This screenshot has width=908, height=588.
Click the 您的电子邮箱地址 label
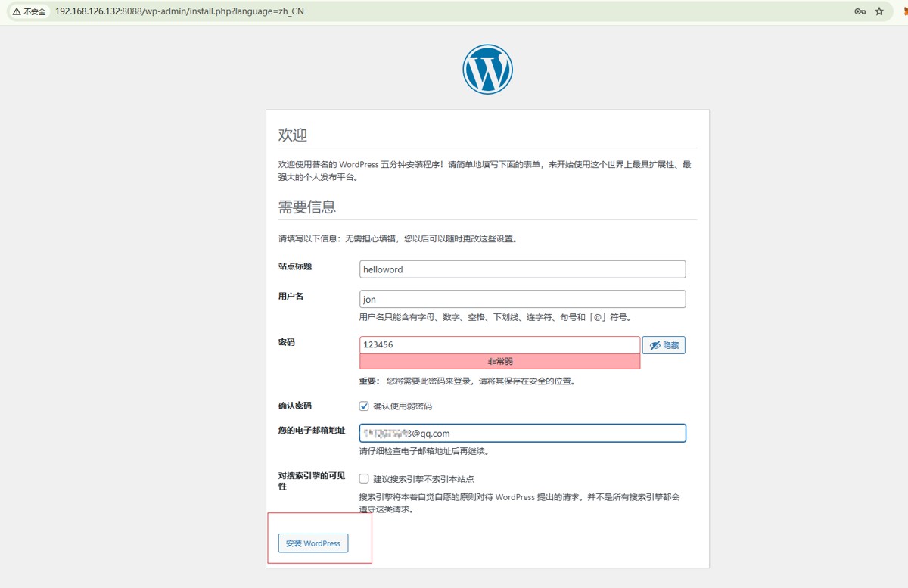point(312,431)
